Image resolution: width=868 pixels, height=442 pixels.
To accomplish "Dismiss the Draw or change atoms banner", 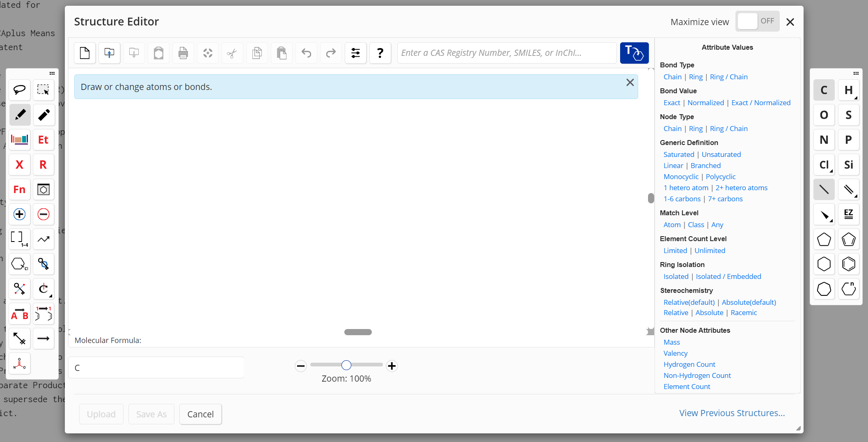I will click(630, 83).
